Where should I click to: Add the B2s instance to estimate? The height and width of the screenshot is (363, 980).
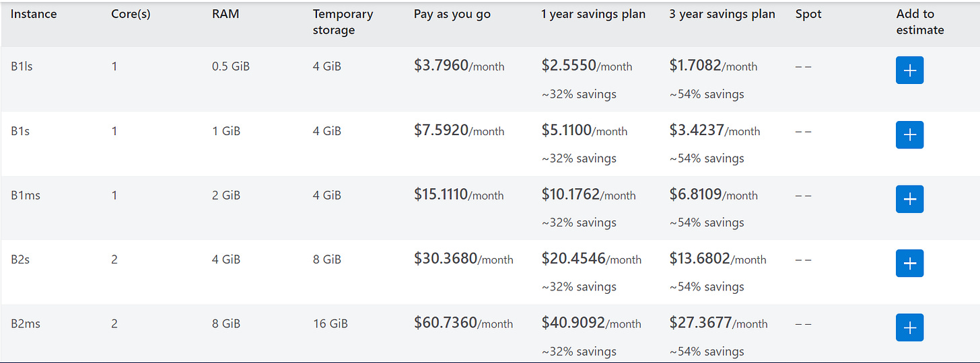[x=909, y=263]
